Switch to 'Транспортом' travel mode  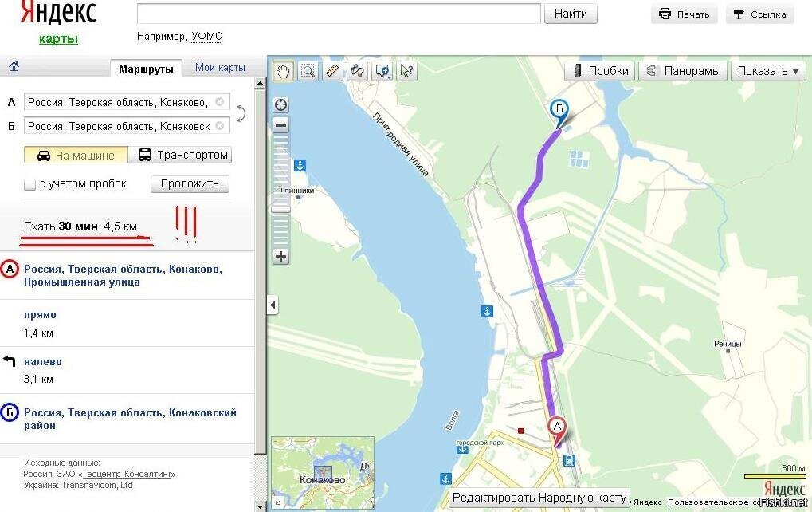coord(183,155)
